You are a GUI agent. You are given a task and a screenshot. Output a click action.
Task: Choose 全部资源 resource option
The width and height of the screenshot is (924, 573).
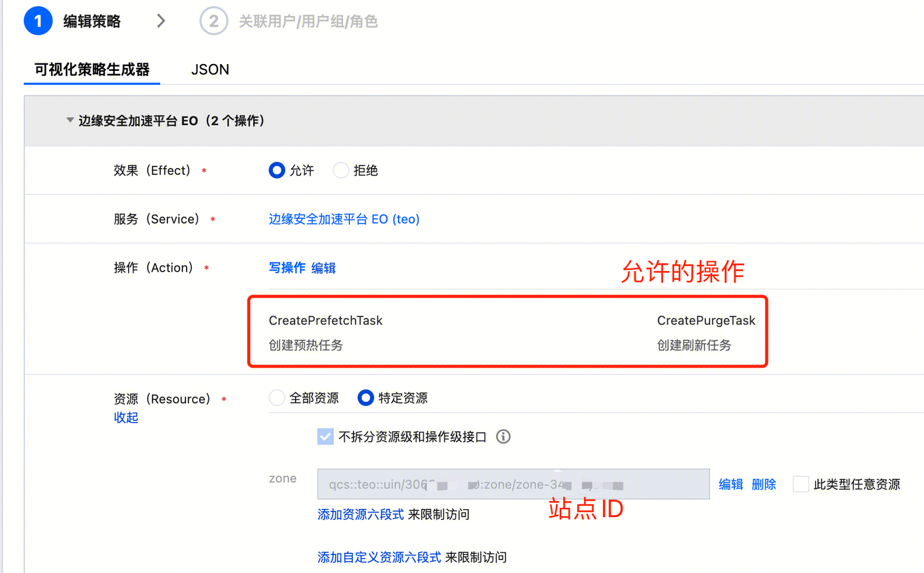coord(277,398)
